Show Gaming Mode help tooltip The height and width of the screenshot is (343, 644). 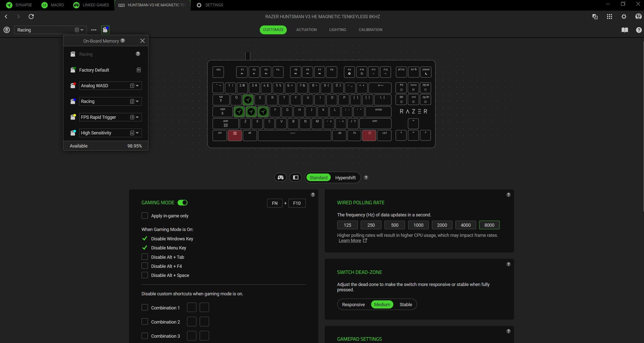click(313, 195)
